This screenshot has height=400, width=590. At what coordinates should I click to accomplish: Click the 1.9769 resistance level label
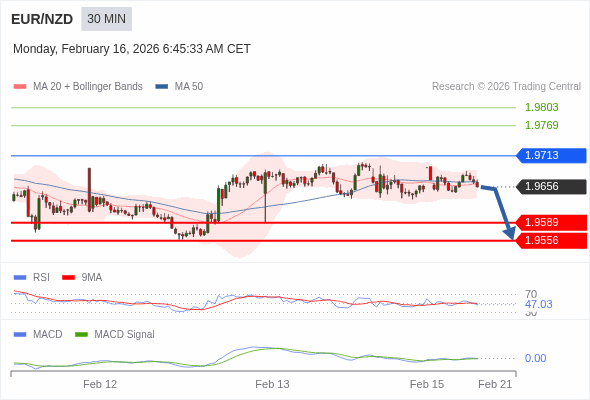[541, 125]
